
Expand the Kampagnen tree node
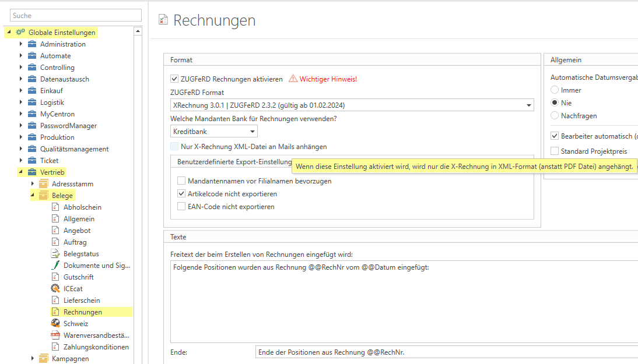(33, 359)
